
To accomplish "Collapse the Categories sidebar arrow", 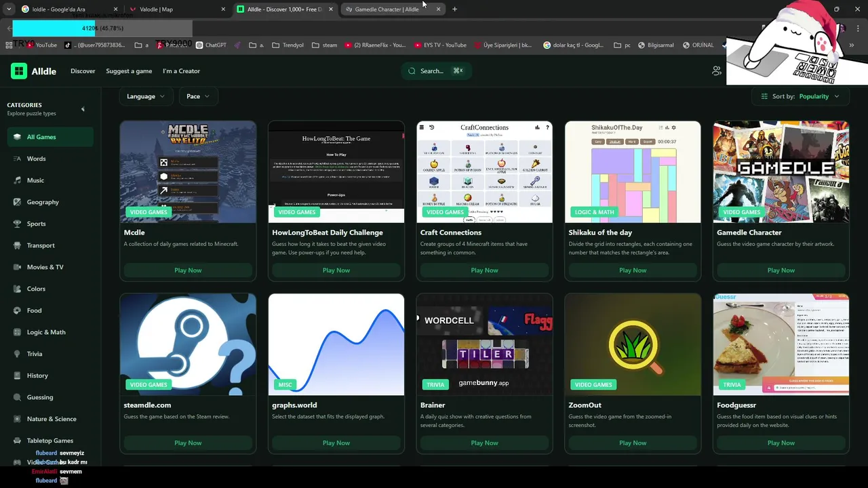I will [83, 109].
